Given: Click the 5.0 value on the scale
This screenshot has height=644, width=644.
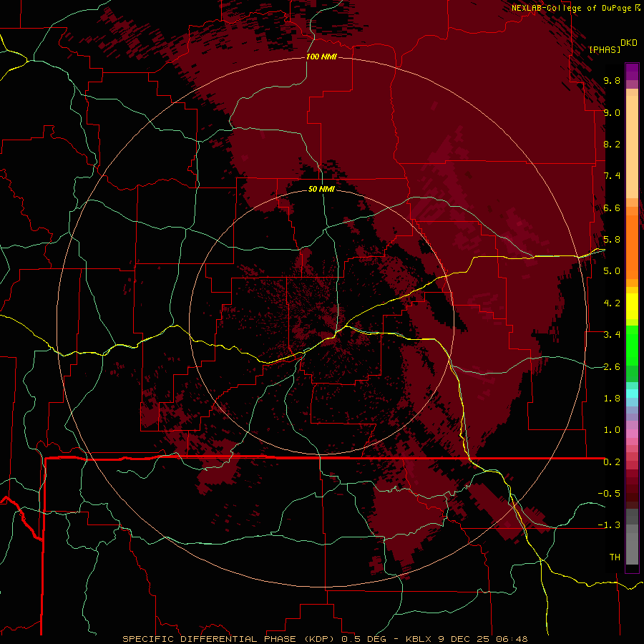Looking at the screenshot, I should [612, 271].
